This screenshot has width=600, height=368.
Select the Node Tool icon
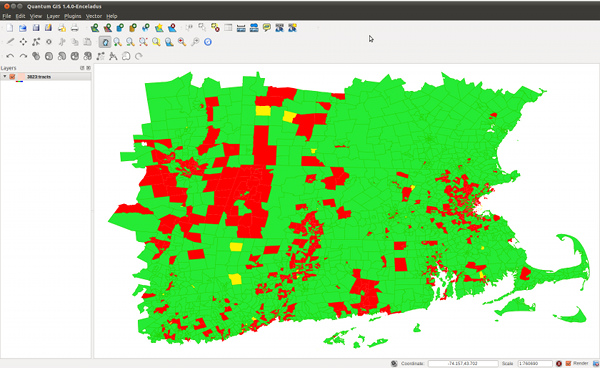point(36,42)
